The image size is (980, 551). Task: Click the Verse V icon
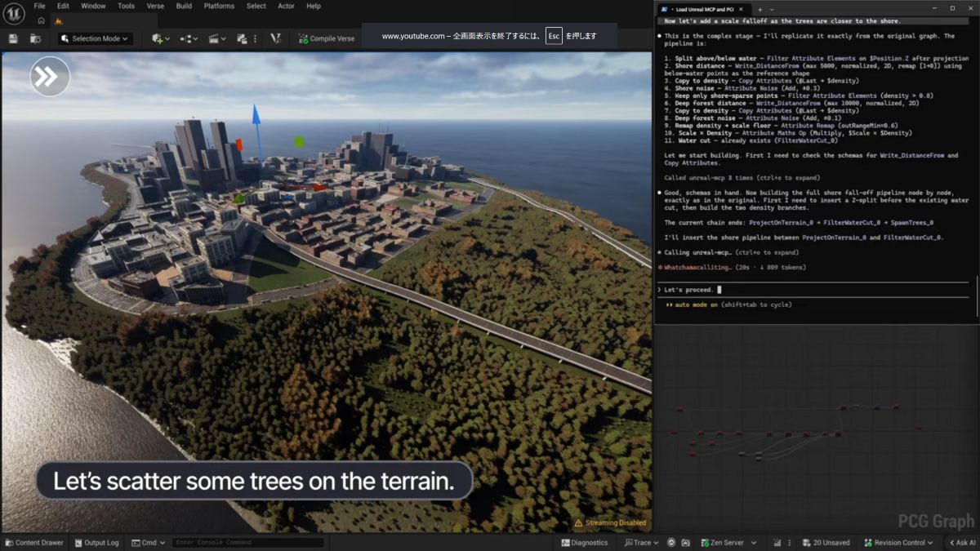coord(275,38)
